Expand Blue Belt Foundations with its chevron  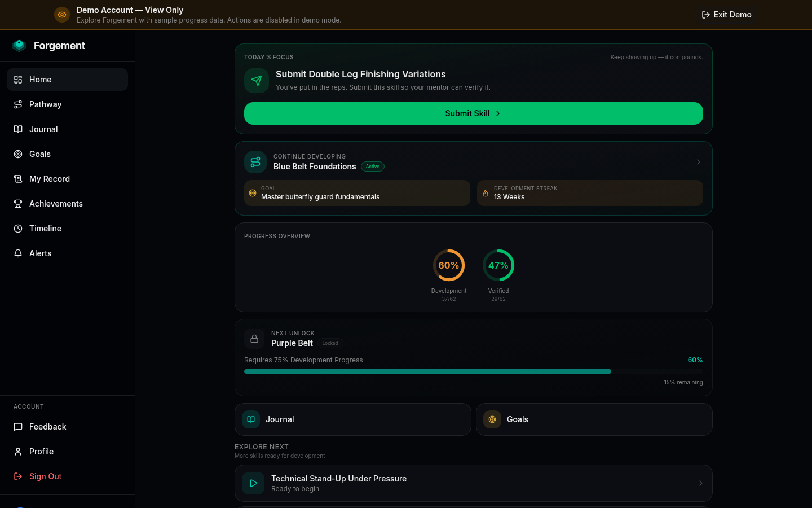pyautogui.click(x=699, y=162)
